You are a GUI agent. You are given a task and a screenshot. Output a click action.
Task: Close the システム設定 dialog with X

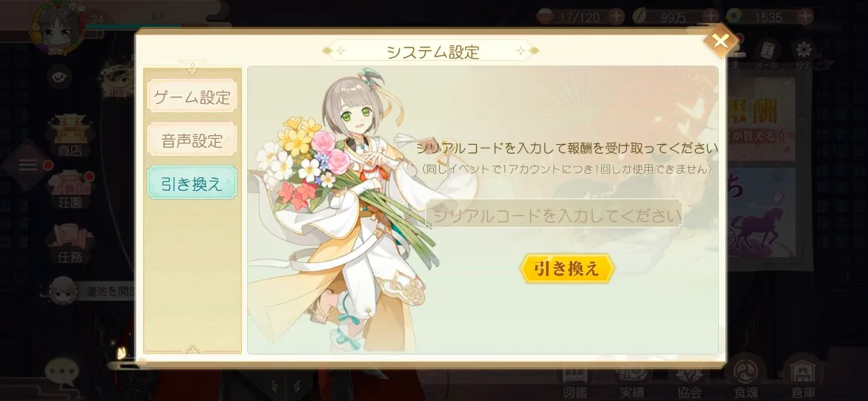pos(720,40)
